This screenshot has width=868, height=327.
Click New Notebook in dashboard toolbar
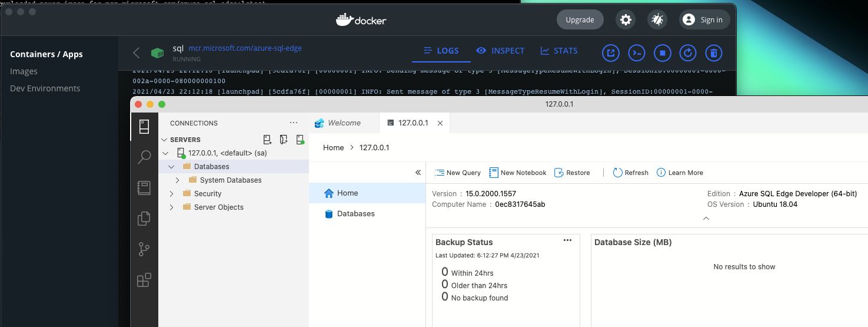point(518,173)
